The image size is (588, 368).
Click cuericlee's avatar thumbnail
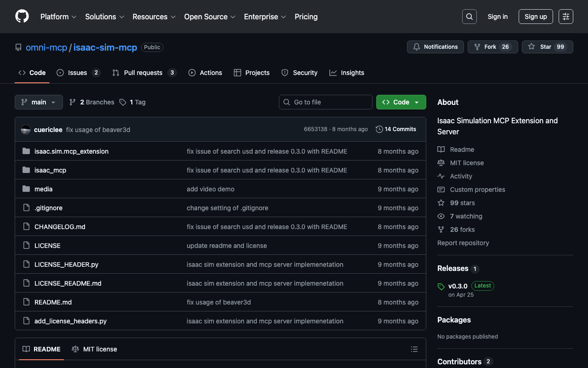(26, 130)
